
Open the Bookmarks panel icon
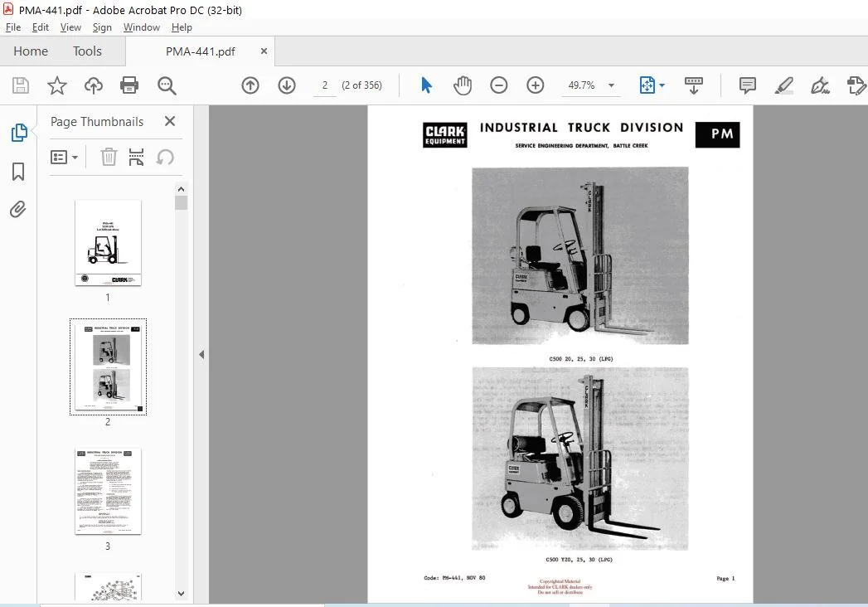point(18,171)
